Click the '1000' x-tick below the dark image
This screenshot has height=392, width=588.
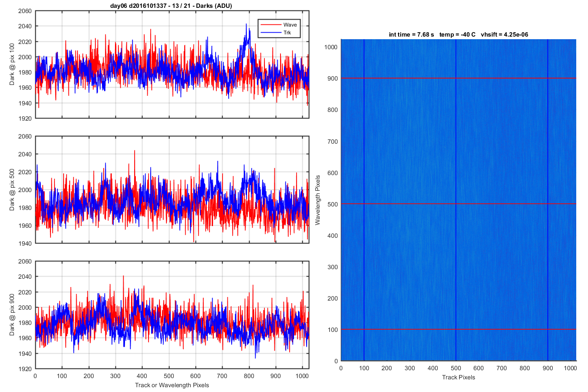tap(571, 368)
